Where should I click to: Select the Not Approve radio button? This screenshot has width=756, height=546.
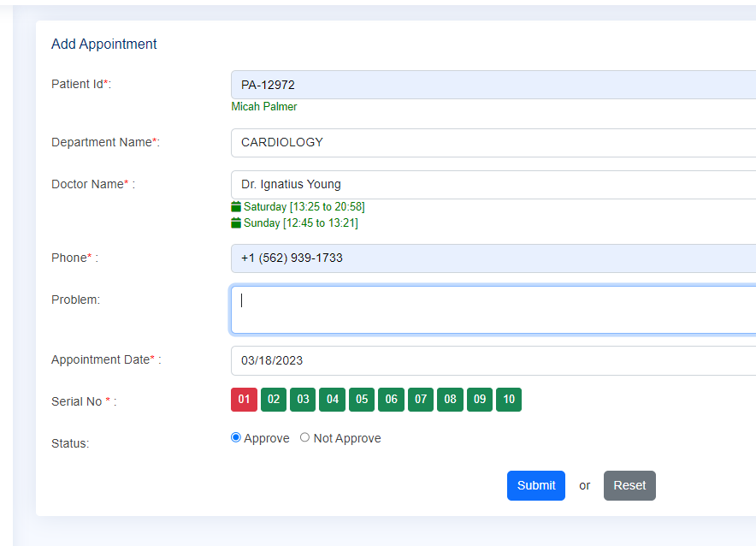pyautogui.click(x=304, y=437)
